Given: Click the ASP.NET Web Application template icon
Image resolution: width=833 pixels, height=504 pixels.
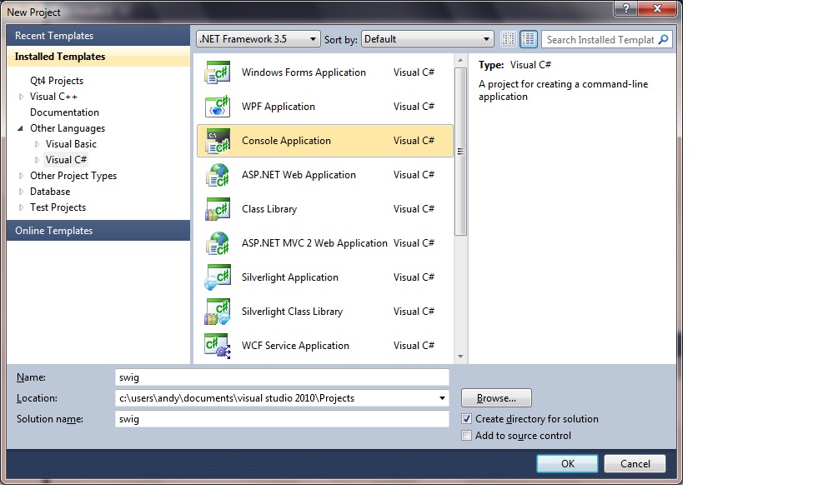Looking at the screenshot, I should (x=218, y=175).
